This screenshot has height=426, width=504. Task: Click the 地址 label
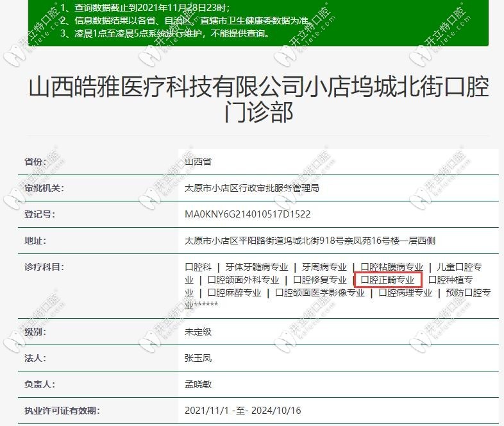click(35, 241)
